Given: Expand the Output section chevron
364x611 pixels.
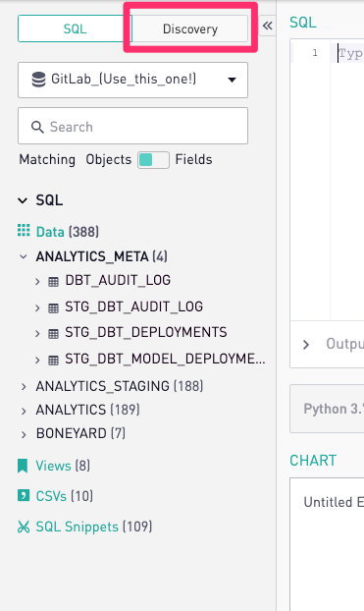Looking at the screenshot, I should click(x=306, y=345).
